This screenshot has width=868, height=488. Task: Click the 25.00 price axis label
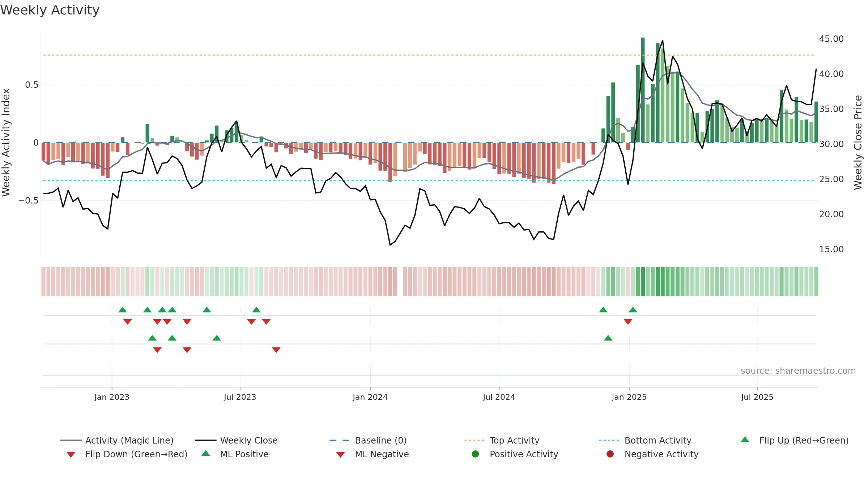point(831,179)
